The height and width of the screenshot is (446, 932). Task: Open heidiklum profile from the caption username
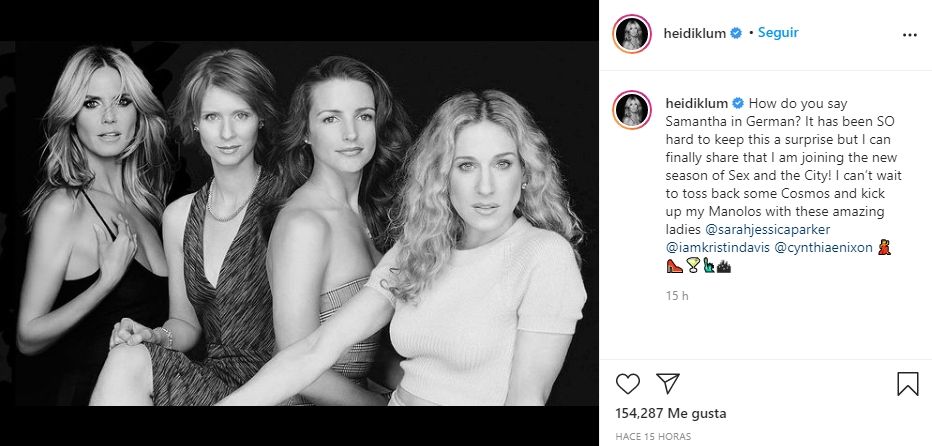coord(698,103)
